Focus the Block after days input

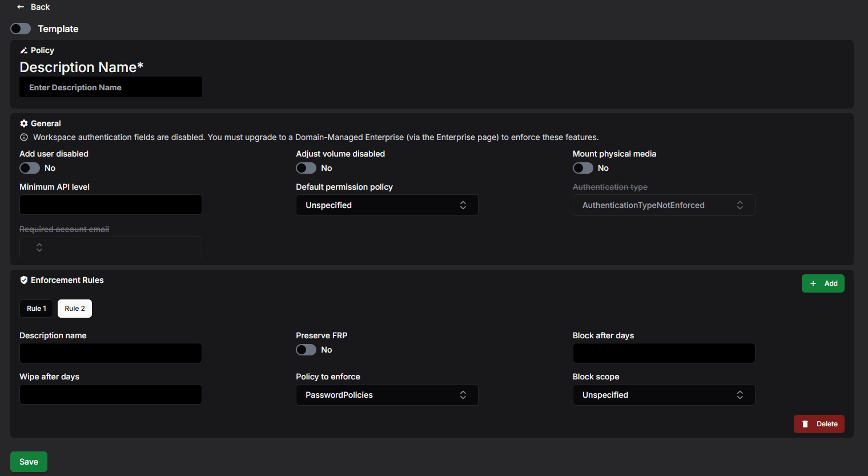[664, 353]
